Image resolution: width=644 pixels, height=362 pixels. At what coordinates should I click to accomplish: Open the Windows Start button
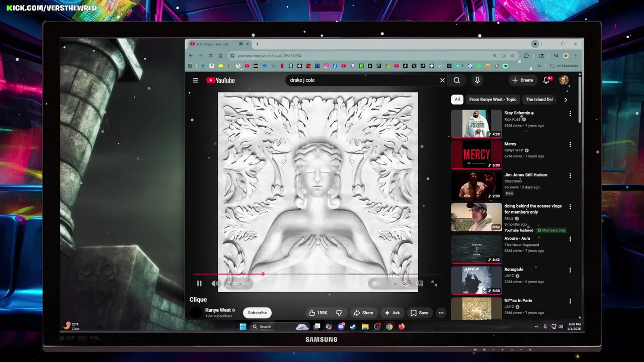243,327
